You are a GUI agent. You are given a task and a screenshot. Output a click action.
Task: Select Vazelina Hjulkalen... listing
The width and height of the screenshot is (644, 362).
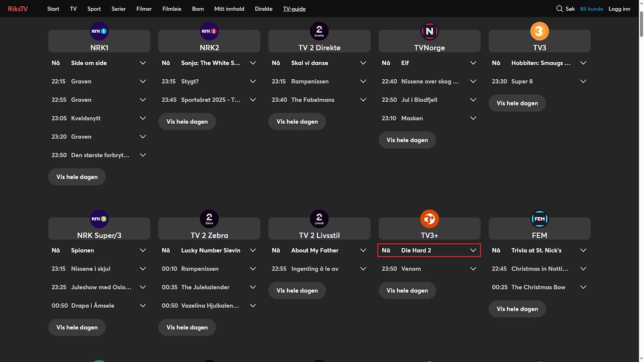point(209,306)
